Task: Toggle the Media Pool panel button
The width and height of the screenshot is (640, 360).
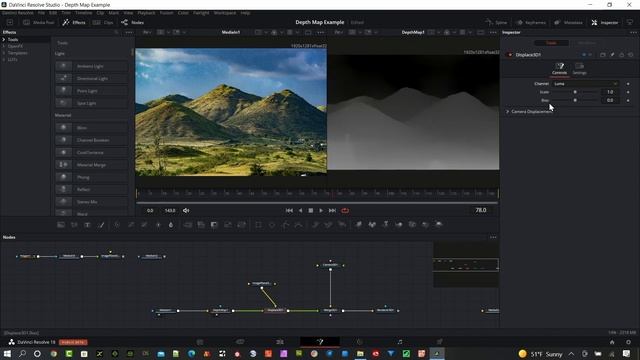Action: coord(39,22)
